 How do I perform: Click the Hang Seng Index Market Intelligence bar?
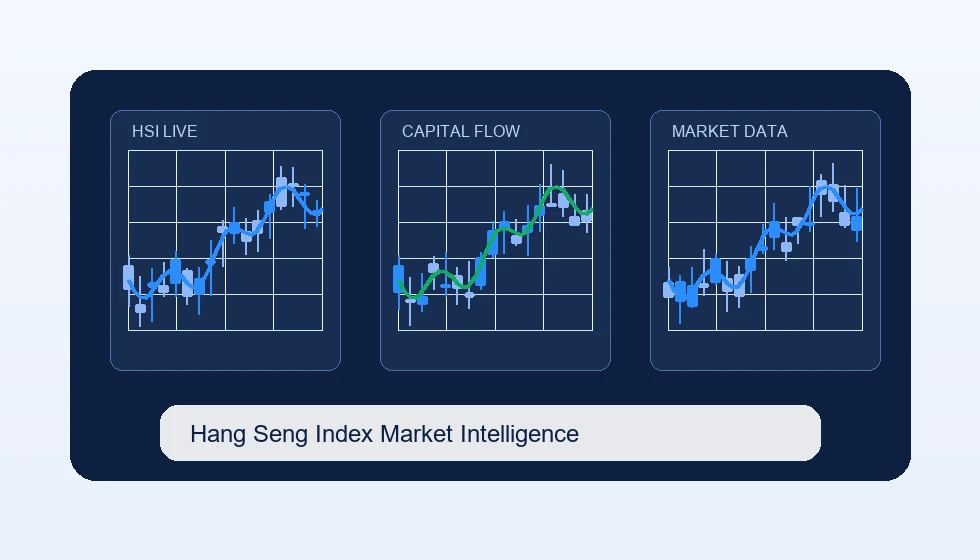pos(490,433)
